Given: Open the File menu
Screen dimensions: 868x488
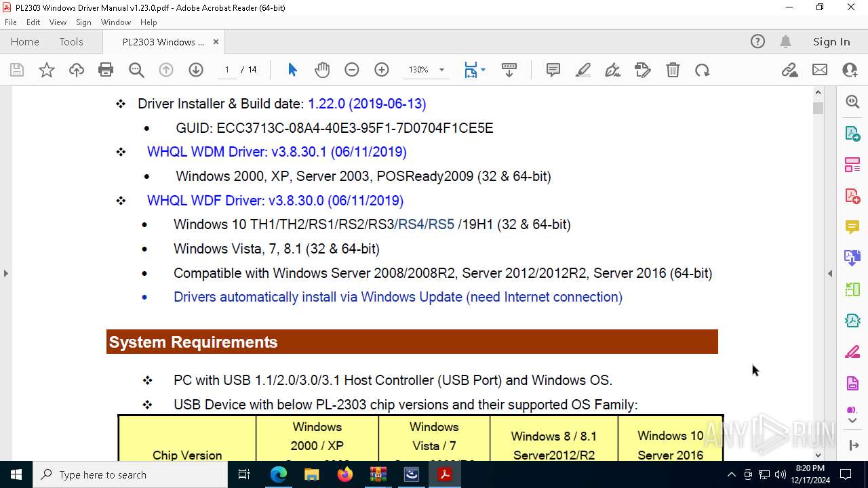Looking at the screenshot, I should coord(11,22).
